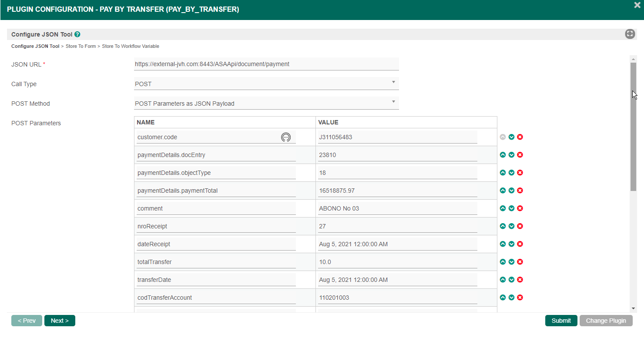This screenshot has height=348, width=644.
Task: Go to Store To Form step
Action: click(80, 46)
